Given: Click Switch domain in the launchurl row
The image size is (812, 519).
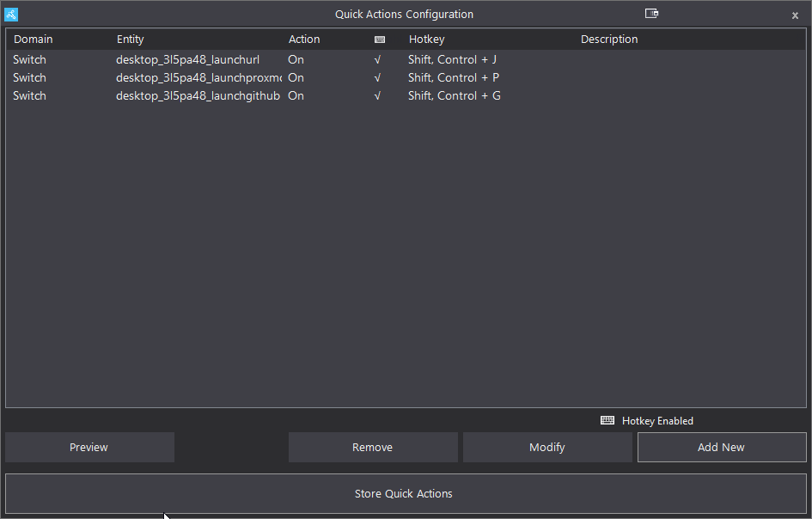Looking at the screenshot, I should click(29, 59).
